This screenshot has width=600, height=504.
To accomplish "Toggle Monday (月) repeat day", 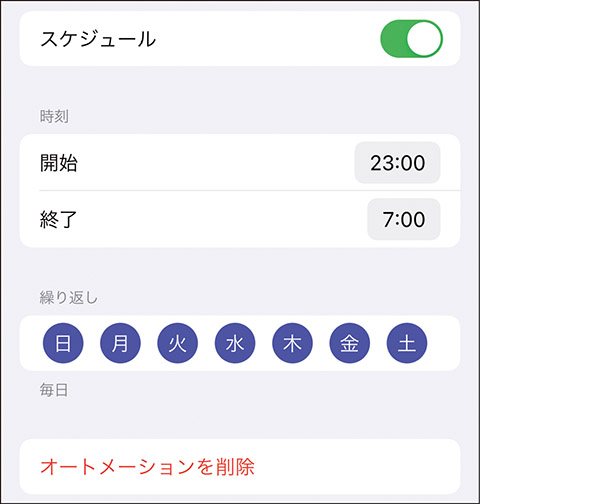I will (x=120, y=344).
